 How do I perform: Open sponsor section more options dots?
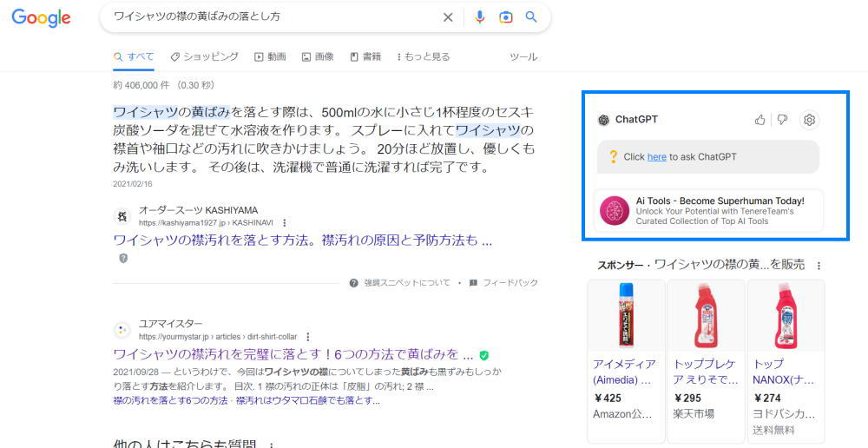tap(819, 266)
